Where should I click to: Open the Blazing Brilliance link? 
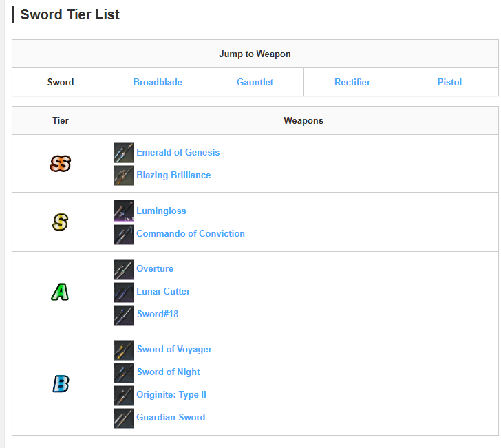173,175
